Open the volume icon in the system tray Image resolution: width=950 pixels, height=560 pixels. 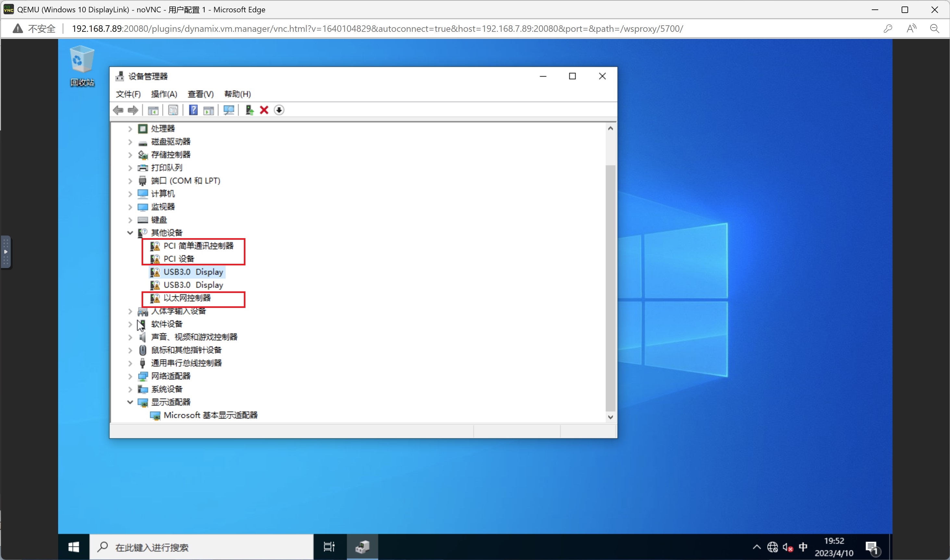(787, 547)
